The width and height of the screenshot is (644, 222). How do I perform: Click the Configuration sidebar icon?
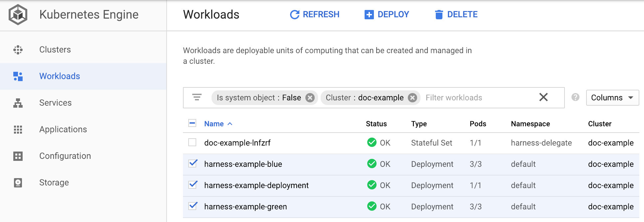pyautogui.click(x=18, y=156)
